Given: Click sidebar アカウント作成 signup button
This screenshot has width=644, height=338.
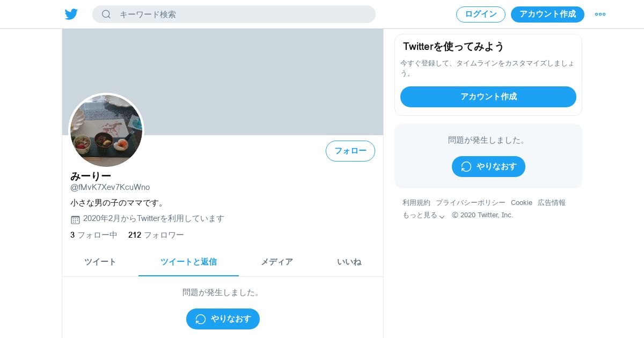Looking at the screenshot, I should (x=488, y=97).
